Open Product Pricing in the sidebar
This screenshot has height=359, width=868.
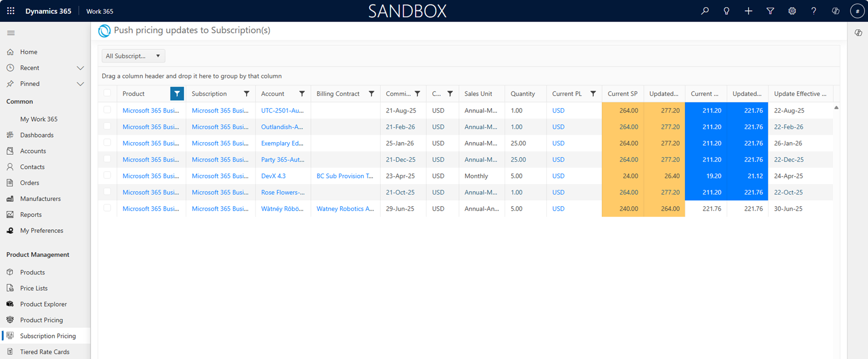(x=41, y=320)
